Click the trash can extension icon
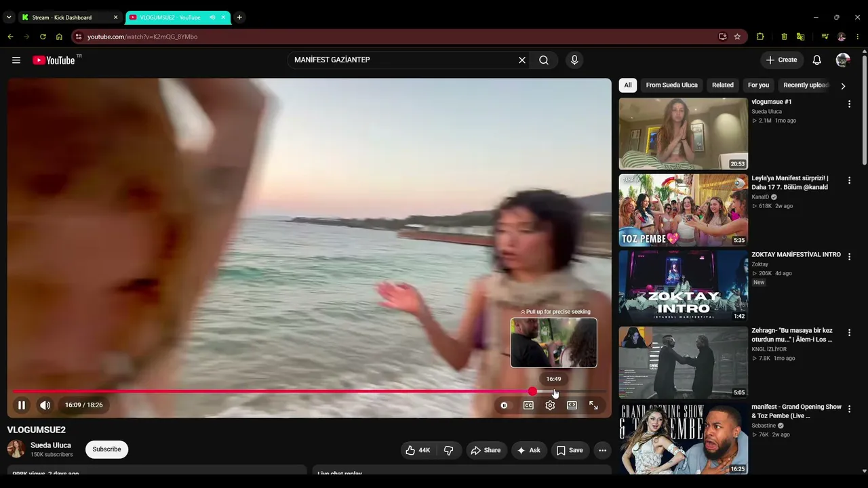 pos(784,37)
